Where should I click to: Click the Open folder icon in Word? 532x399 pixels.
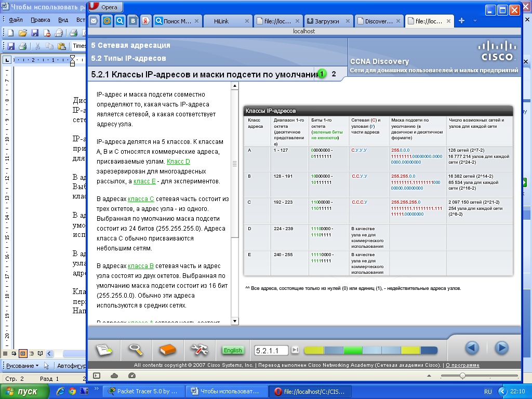pos(23,33)
